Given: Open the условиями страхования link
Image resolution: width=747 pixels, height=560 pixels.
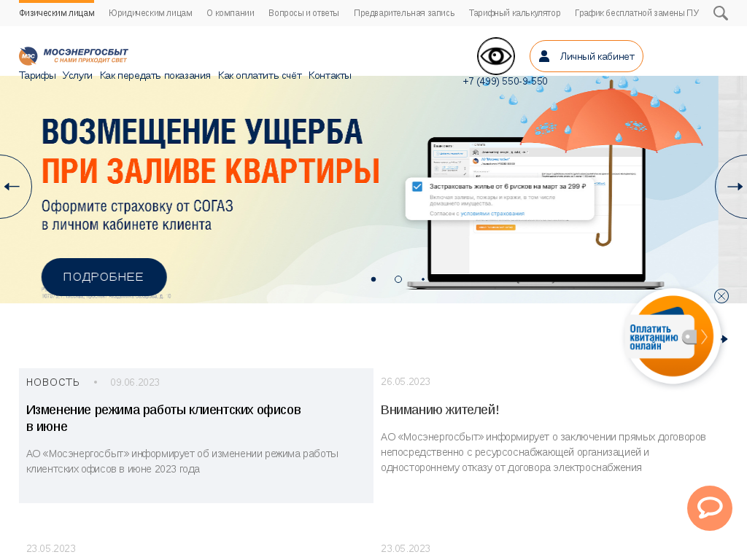Looking at the screenshot, I should [x=492, y=214].
